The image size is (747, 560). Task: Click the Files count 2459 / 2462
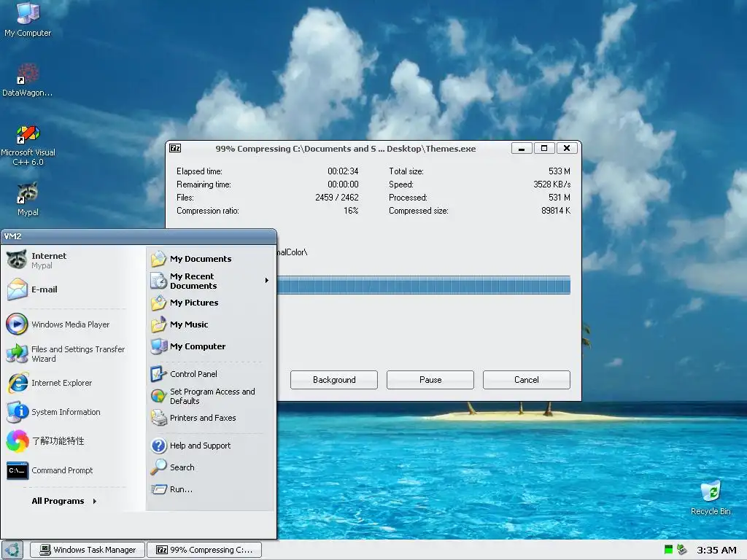click(x=337, y=197)
